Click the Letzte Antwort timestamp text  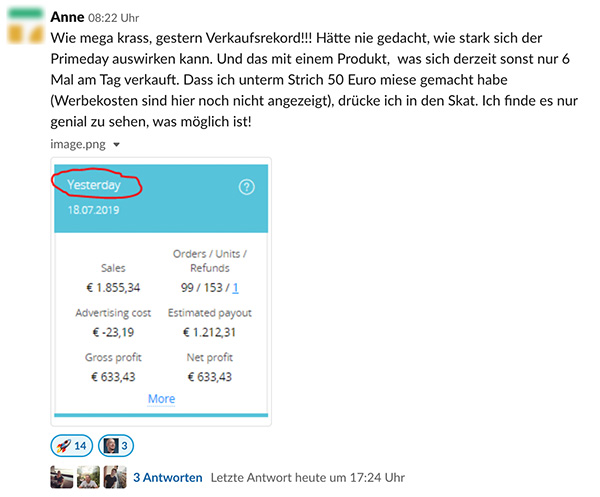308,477
